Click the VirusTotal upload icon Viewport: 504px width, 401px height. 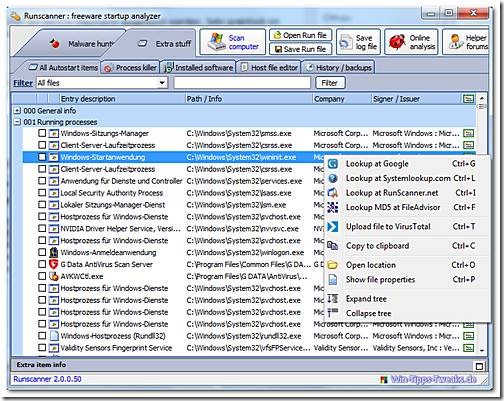click(333, 227)
